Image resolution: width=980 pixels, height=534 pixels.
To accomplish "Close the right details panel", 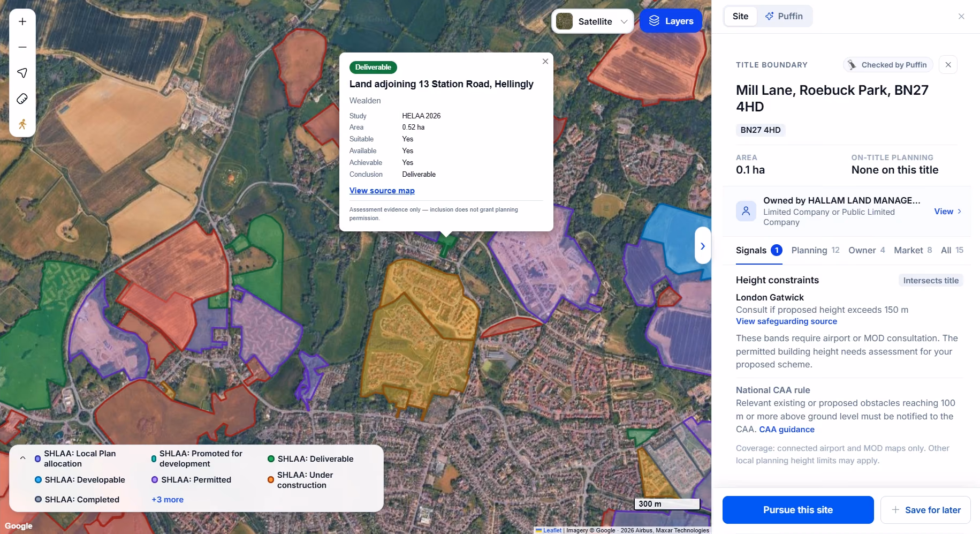I will coord(961,17).
